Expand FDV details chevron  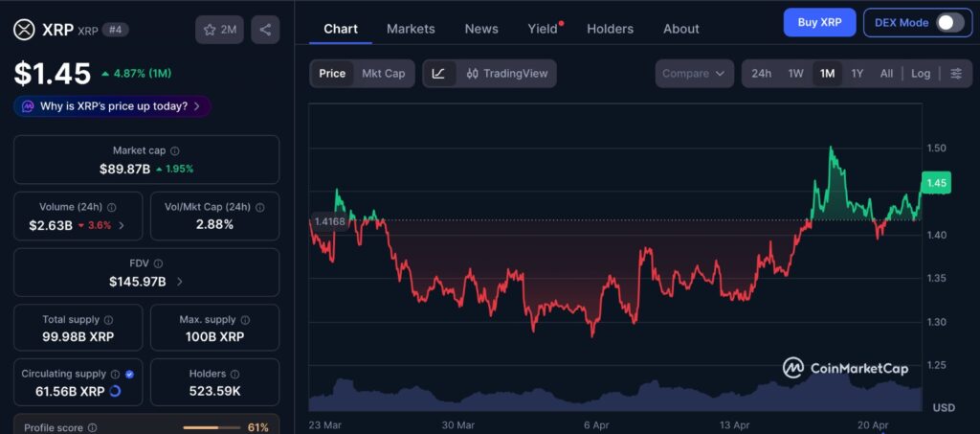point(179,282)
